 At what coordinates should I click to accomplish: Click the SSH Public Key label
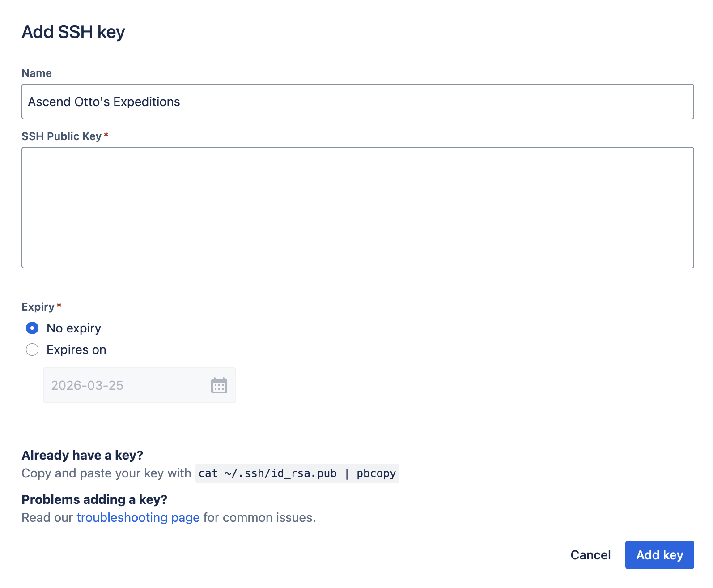[61, 136]
